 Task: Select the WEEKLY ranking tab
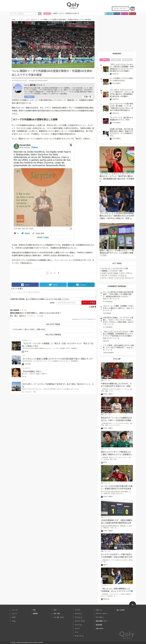[x=116, y=60]
